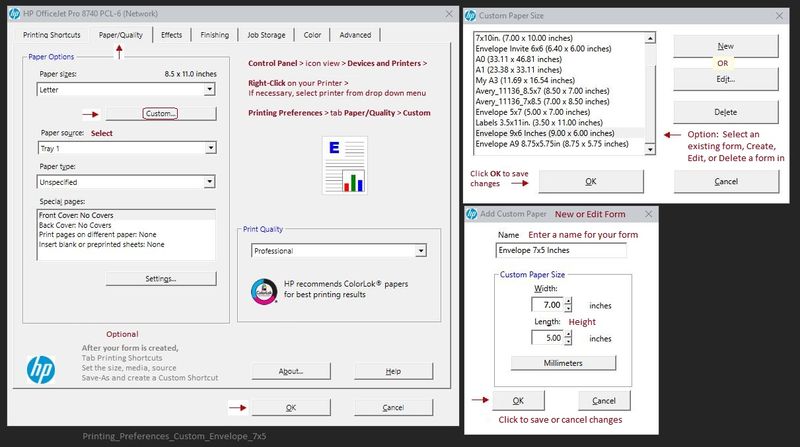Click scroll down arrow of paper list
This screenshot has width=800, height=447.
(650, 149)
